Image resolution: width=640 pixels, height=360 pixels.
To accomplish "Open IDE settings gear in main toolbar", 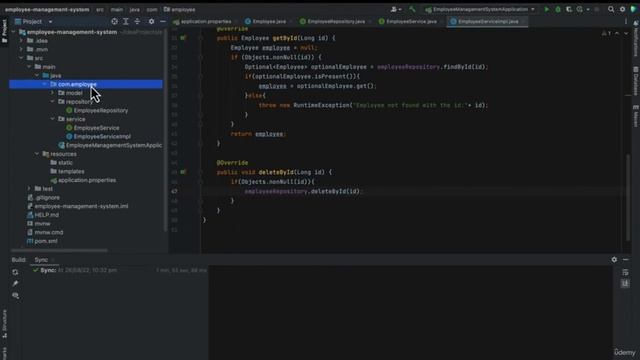I will coord(622,9).
